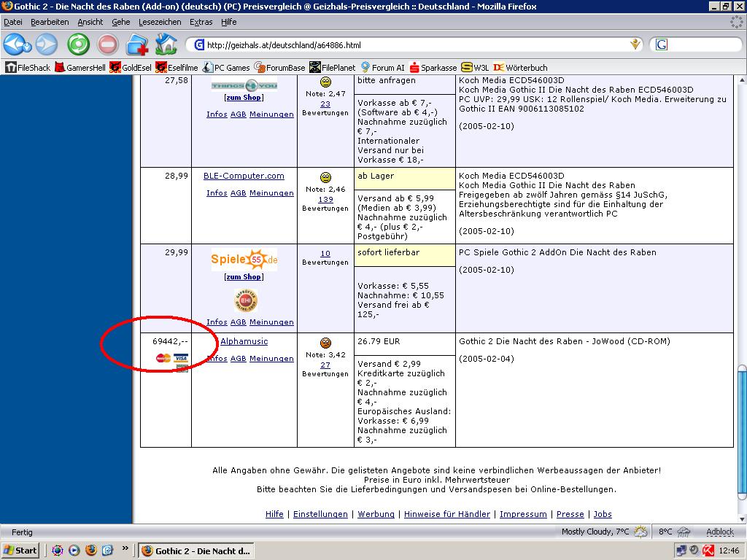This screenshot has width=747, height=560.
Task: Click the scrollbar down arrow
Action: coord(742,519)
